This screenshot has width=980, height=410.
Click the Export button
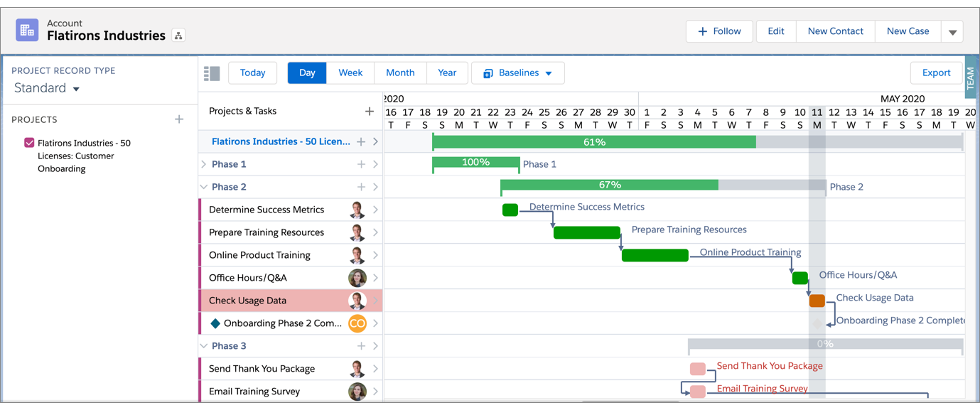(x=936, y=72)
